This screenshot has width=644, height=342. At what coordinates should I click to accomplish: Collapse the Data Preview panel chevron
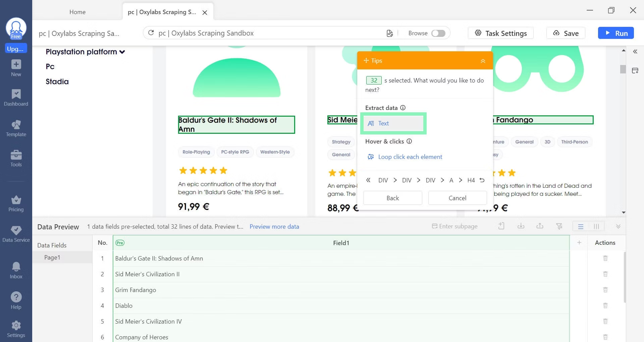618,226
